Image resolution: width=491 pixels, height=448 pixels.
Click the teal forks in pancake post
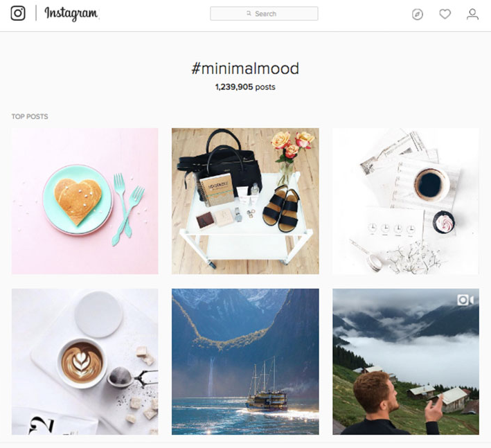127,209
